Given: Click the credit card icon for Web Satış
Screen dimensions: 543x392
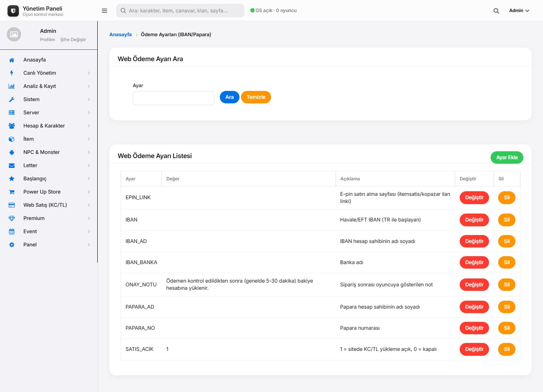Looking at the screenshot, I should (12, 205).
